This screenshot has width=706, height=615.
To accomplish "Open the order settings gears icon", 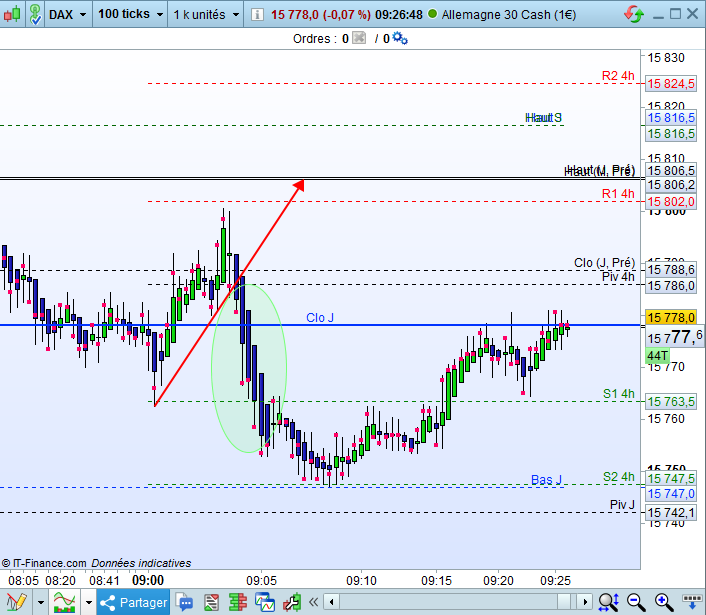I will (x=400, y=38).
